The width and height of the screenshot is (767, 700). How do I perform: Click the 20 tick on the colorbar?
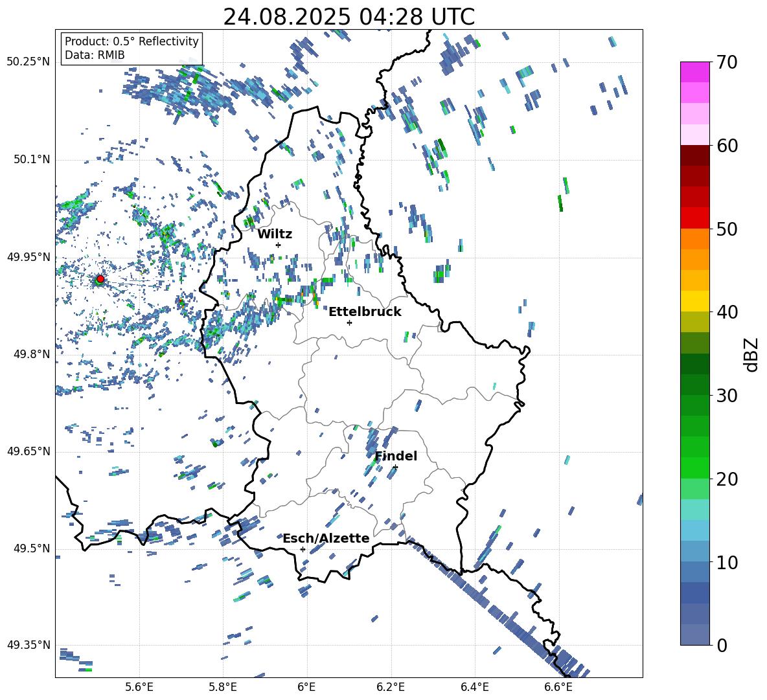(x=727, y=479)
